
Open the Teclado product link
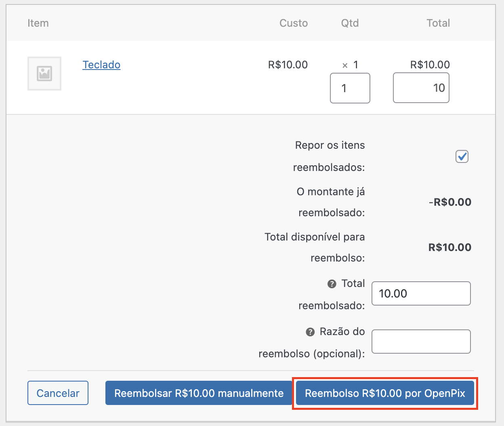pyautogui.click(x=101, y=65)
